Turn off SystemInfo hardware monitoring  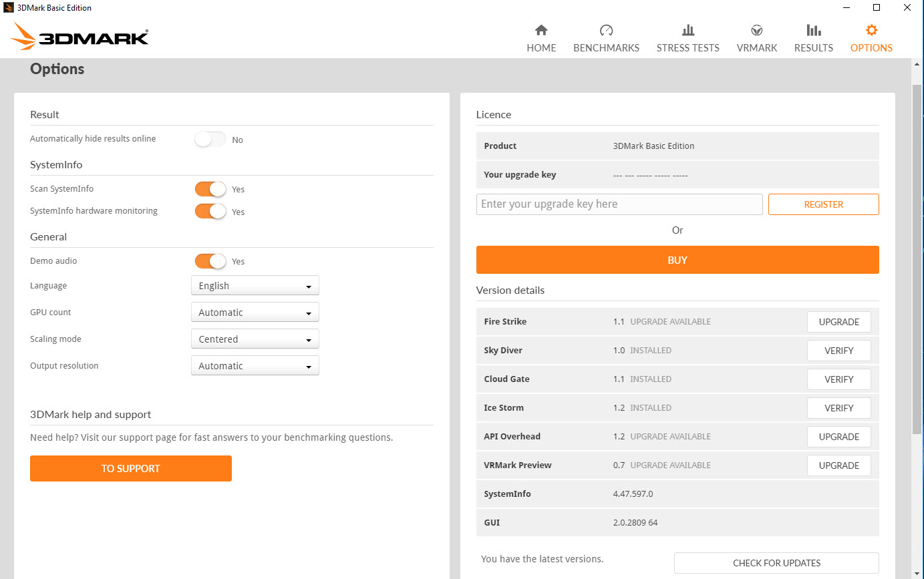pyautogui.click(x=210, y=211)
